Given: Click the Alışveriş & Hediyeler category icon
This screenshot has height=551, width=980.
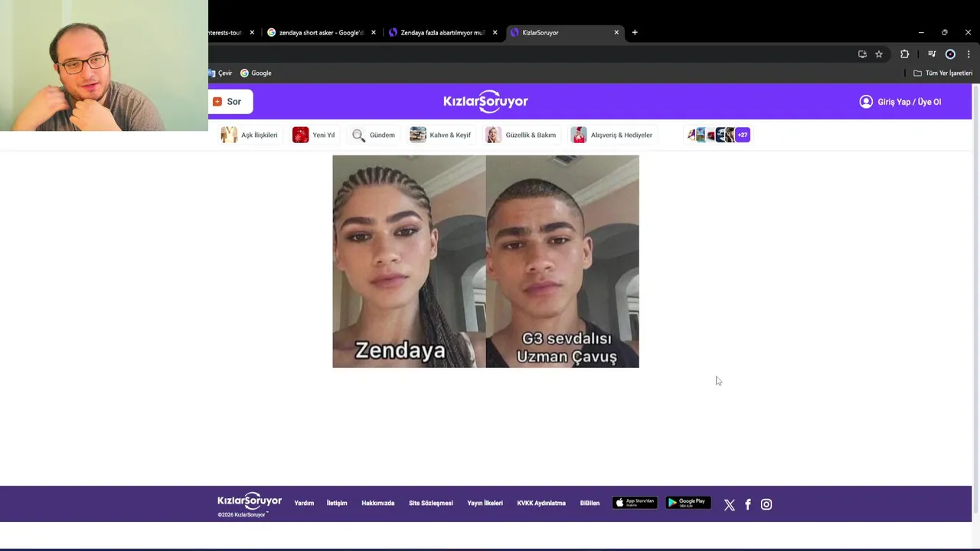Looking at the screenshot, I should (579, 135).
